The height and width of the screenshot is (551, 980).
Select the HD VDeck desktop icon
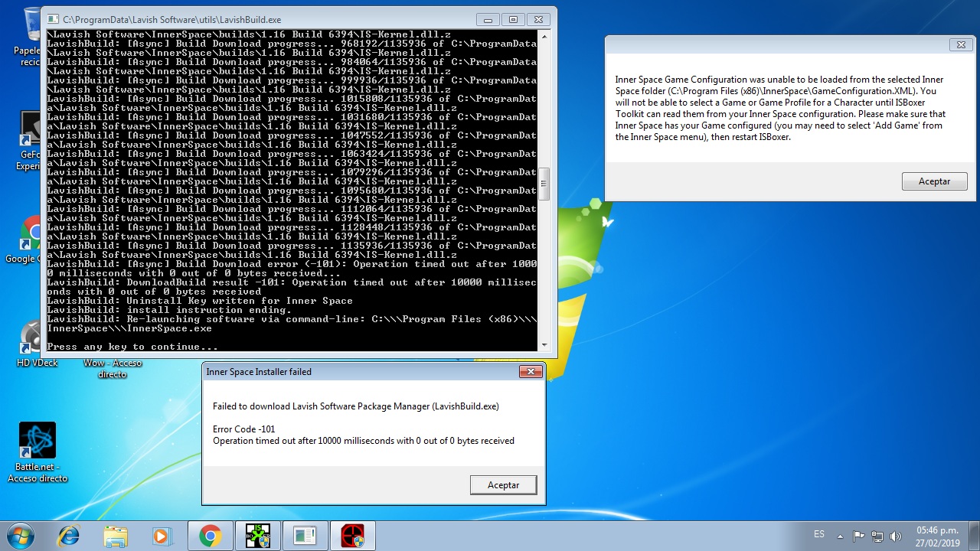36,344
